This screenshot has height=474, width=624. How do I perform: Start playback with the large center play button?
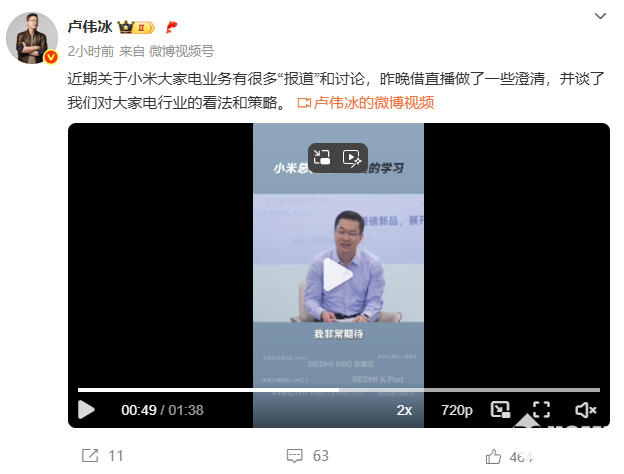click(337, 275)
